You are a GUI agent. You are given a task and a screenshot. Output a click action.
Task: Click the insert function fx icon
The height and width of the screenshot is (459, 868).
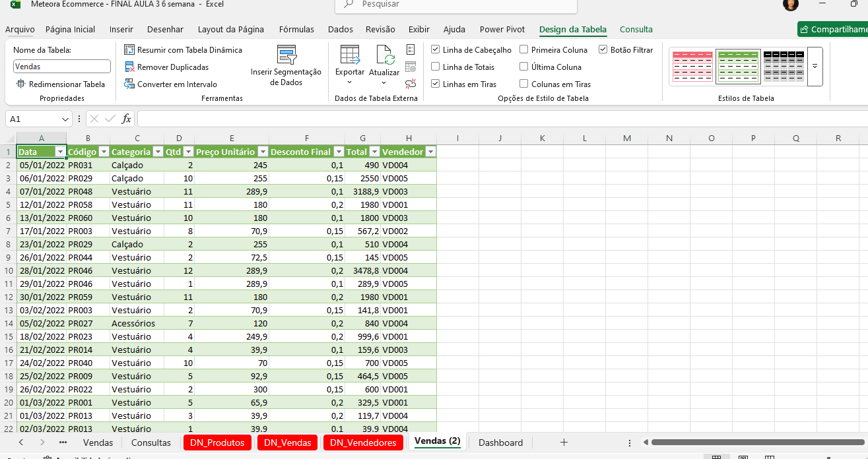[126, 119]
